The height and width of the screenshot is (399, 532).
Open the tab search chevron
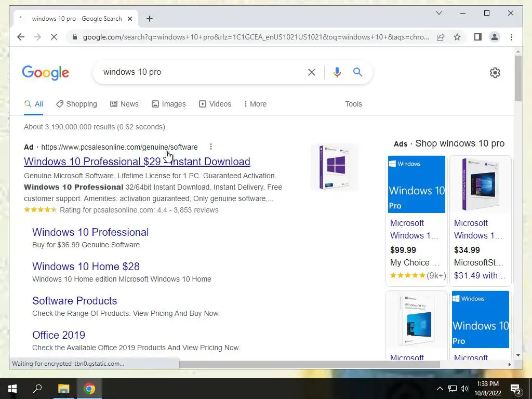coord(438,13)
